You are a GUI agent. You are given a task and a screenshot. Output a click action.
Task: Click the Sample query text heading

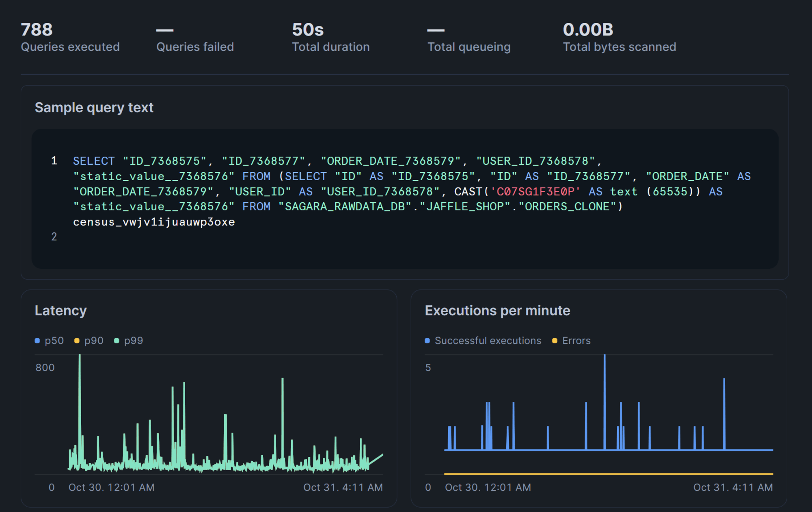[x=94, y=108]
